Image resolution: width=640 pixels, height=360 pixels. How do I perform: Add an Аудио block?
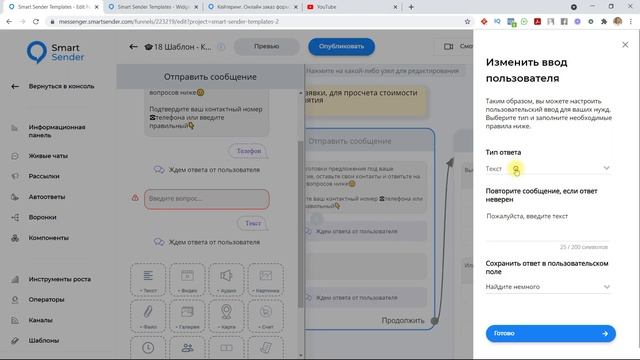[x=226, y=280]
